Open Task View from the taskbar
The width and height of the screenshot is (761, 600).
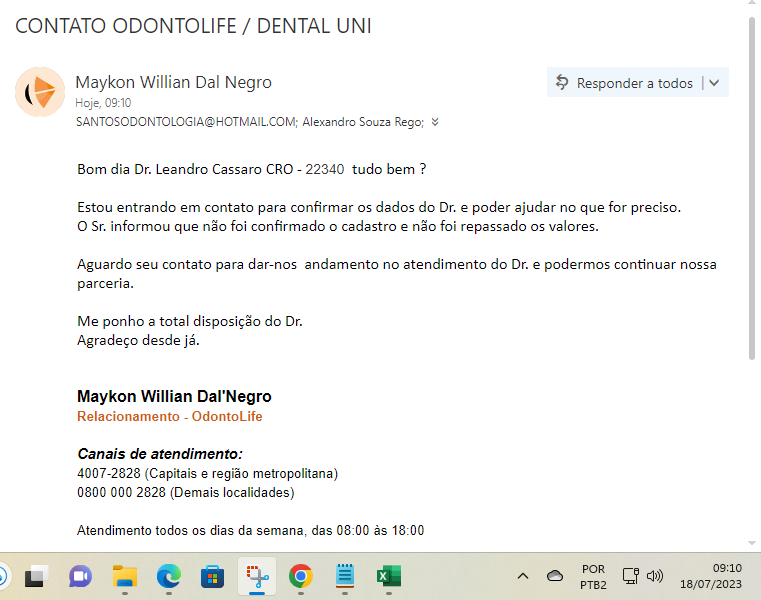tap(36, 576)
